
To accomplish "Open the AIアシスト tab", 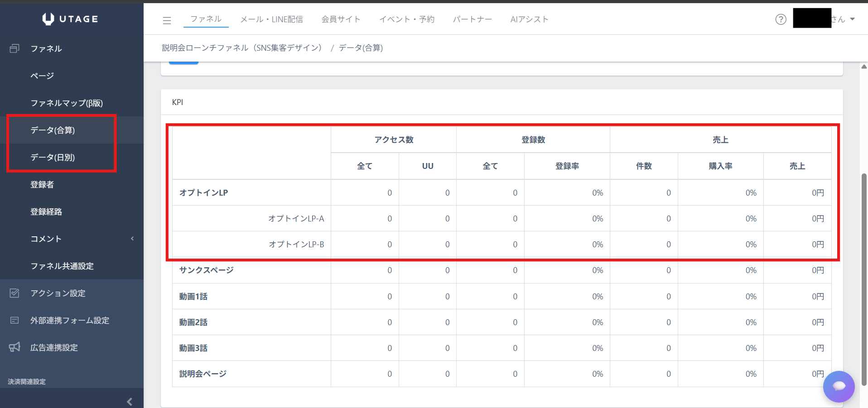I will [x=529, y=19].
